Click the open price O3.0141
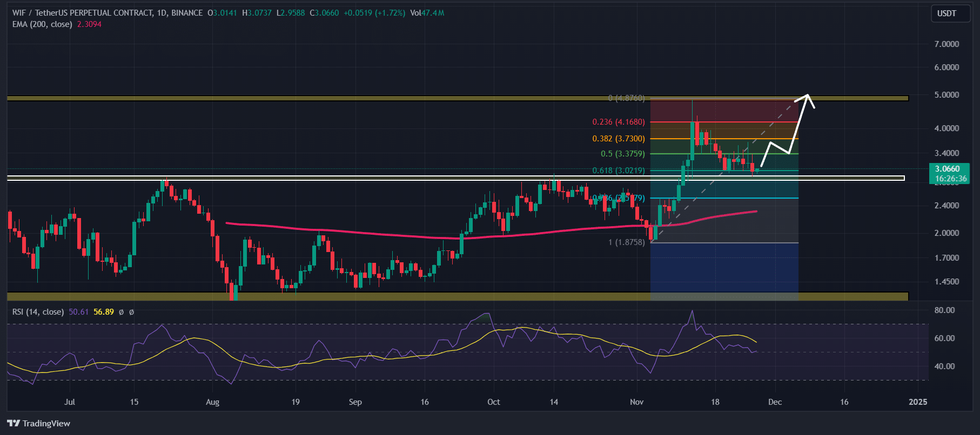 222,12
